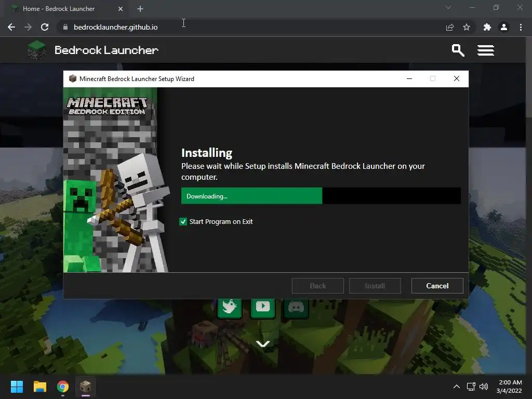Image resolution: width=532 pixels, height=399 pixels.
Task: Open the Windows Start menu
Action: (17, 387)
